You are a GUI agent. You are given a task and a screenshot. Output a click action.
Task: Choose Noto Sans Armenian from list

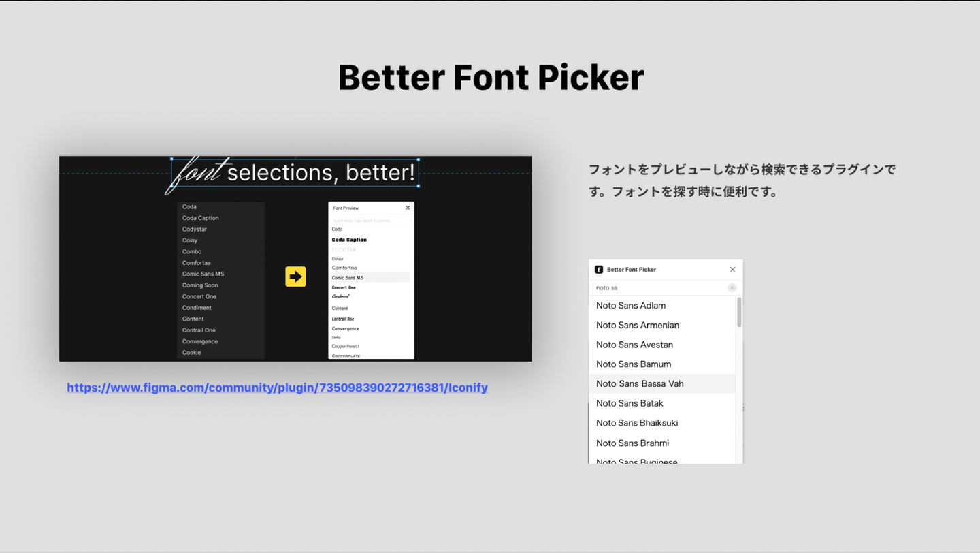tap(638, 326)
